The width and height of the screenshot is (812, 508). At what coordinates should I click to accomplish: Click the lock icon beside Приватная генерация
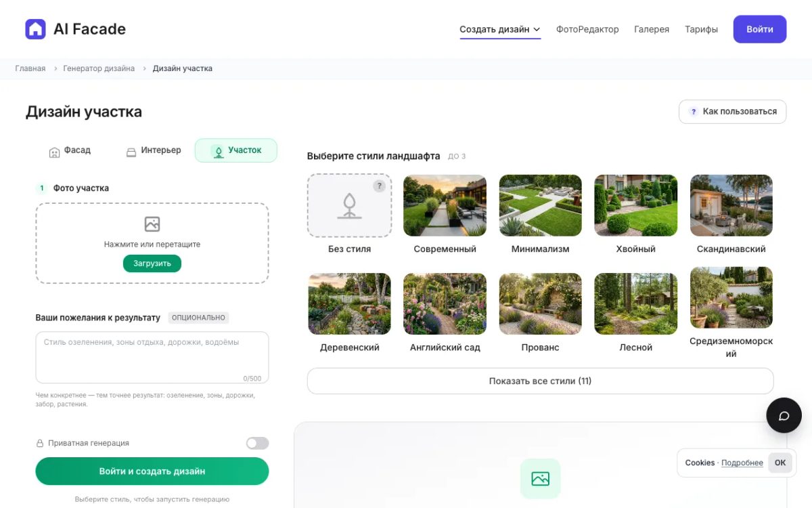tap(40, 443)
